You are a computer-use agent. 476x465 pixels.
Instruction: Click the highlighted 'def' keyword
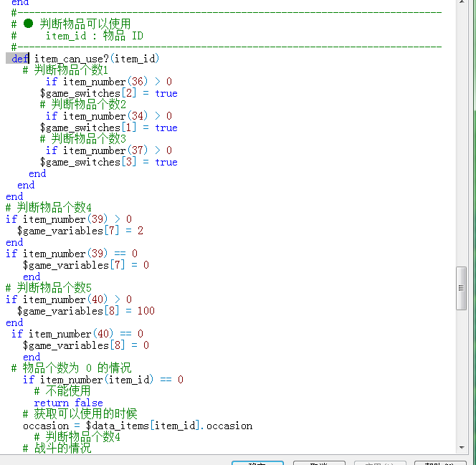[20, 59]
